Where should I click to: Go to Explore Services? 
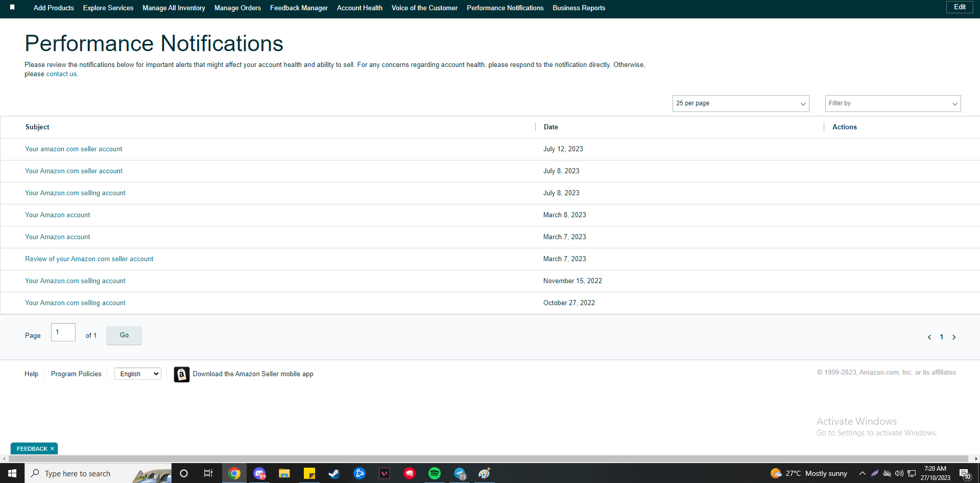[108, 8]
